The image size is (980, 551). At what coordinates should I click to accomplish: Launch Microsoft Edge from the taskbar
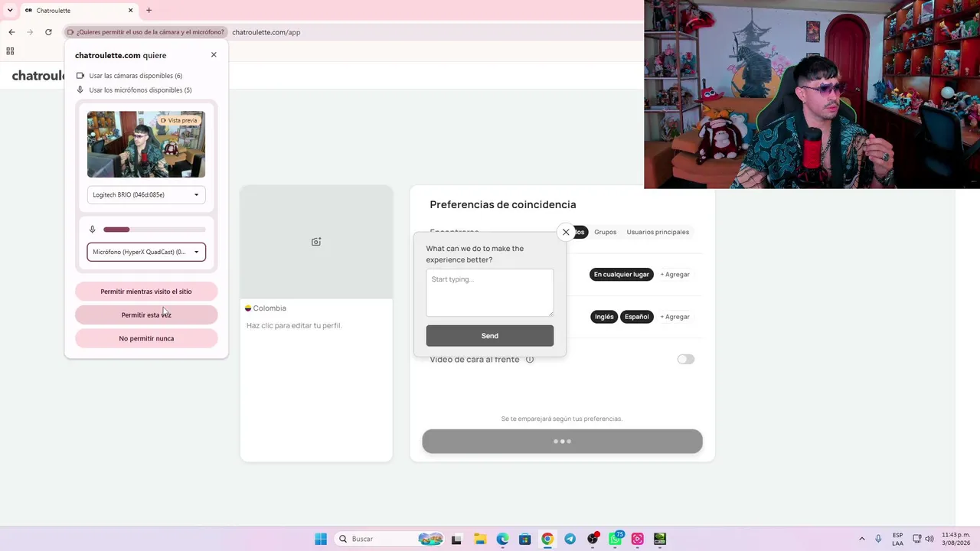coord(502,539)
